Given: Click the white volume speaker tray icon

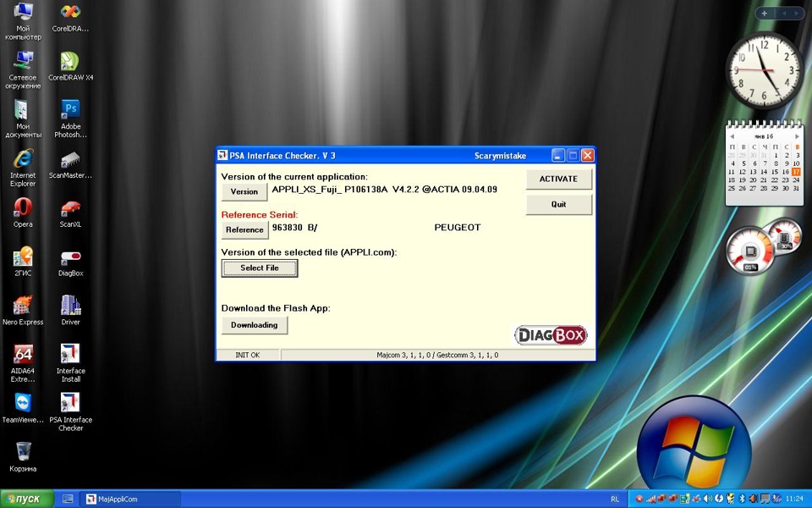Looking at the screenshot, I should click(x=708, y=499).
